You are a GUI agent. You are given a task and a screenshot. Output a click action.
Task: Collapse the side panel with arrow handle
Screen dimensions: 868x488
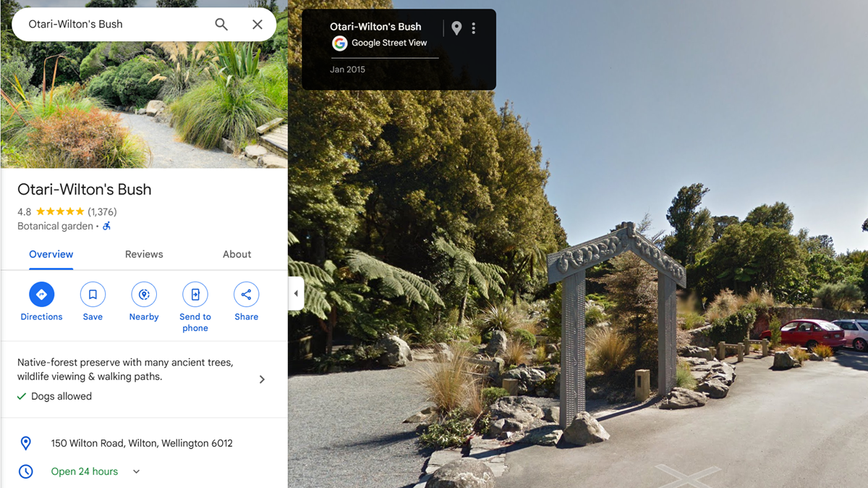pos(296,293)
